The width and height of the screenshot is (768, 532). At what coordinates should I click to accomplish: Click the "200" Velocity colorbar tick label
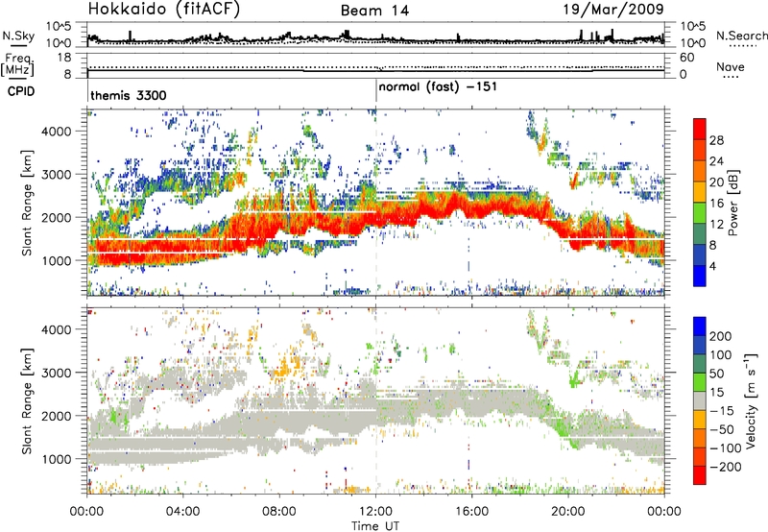[721, 336]
